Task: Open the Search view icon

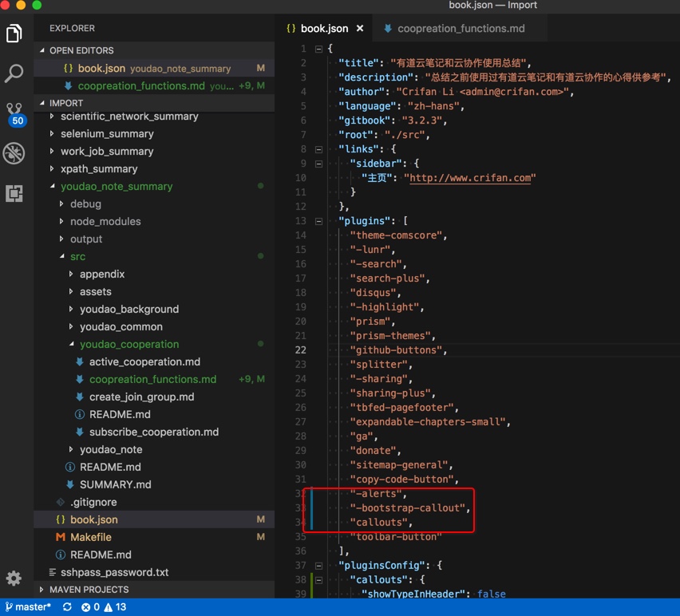Action: point(14,73)
